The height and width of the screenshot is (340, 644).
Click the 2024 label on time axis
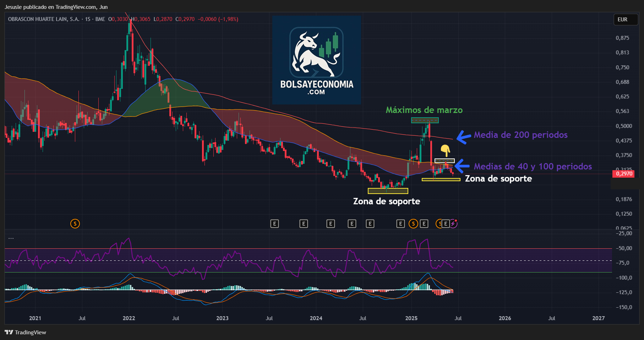tap(316, 318)
